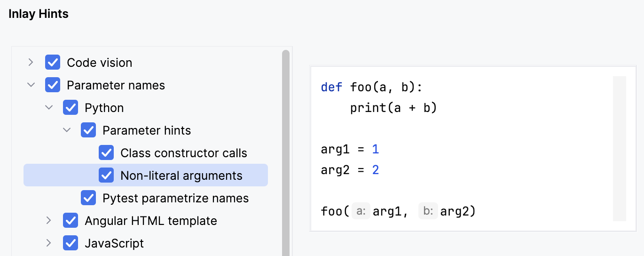Collapse the Python node

coord(49,108)
